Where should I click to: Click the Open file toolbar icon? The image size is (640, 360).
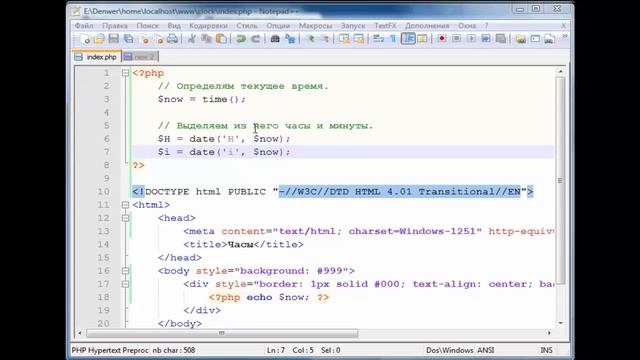pos(99,39)
